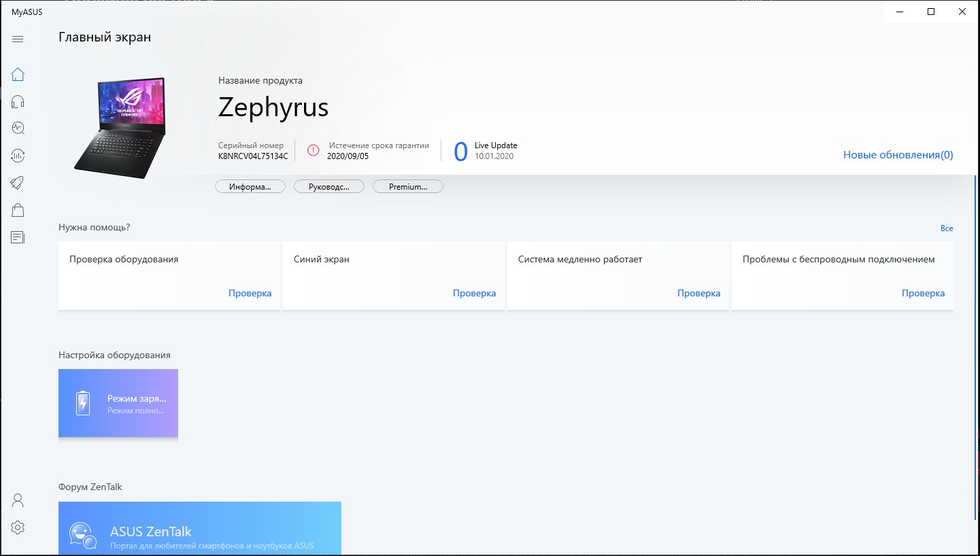Open system diagnosis sidebar icon

(18, 128)
